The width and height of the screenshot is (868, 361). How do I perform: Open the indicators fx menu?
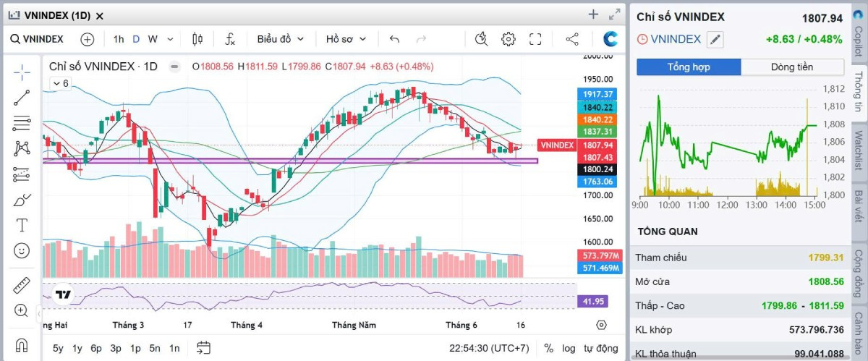click(230, 39)
